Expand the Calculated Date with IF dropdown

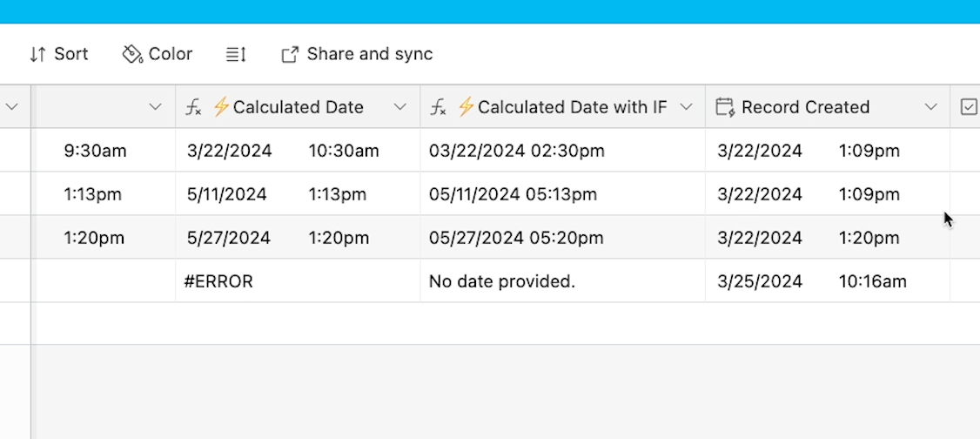pos(686,107)
